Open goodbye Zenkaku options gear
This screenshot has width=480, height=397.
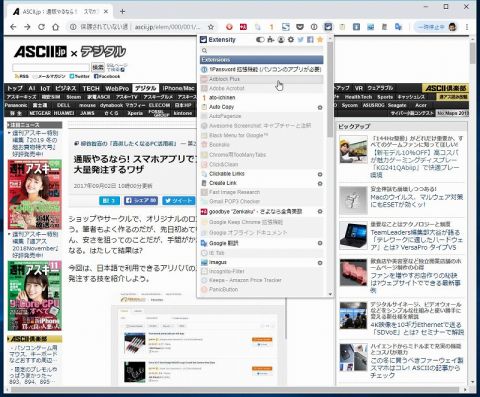320,211
